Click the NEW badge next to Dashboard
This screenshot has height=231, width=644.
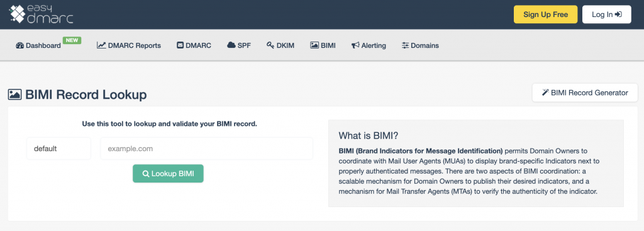pyautogui.click(x=72, y=40)
